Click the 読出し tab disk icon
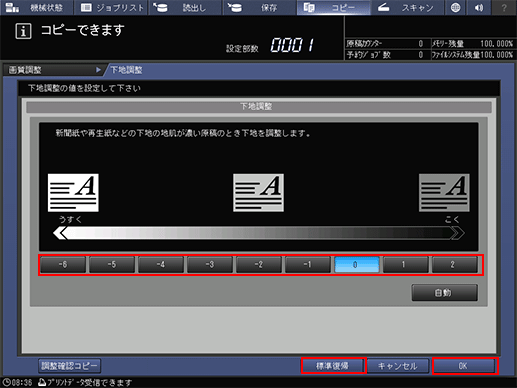 pyautogui.click(x=160, y=7)
